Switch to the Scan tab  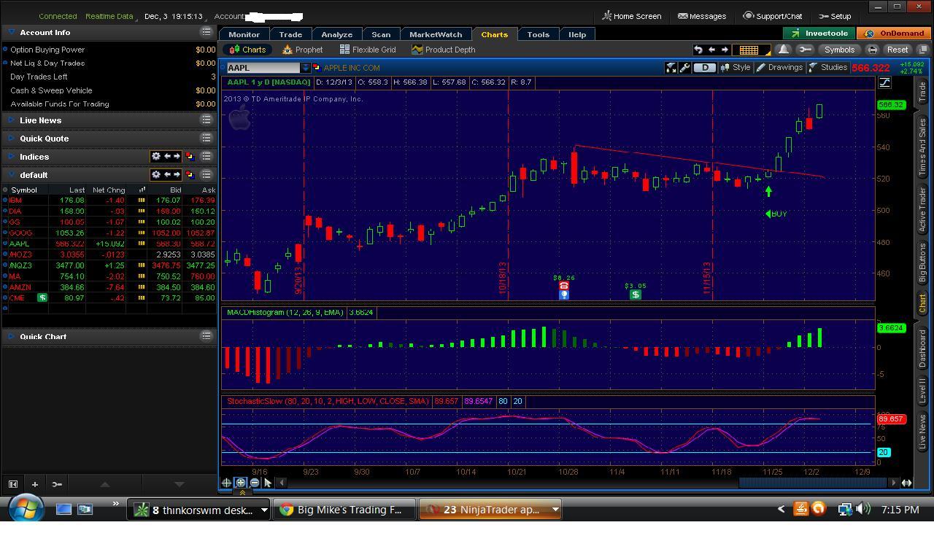point(381,34)
